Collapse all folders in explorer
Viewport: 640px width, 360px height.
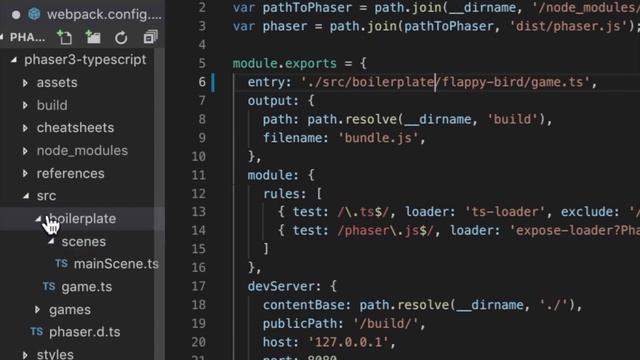150,37
